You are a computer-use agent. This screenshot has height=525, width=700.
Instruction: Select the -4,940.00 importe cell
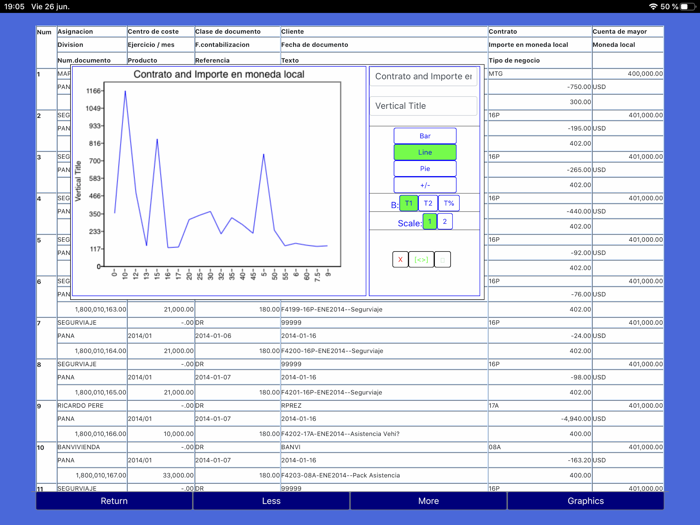point(540,419)
